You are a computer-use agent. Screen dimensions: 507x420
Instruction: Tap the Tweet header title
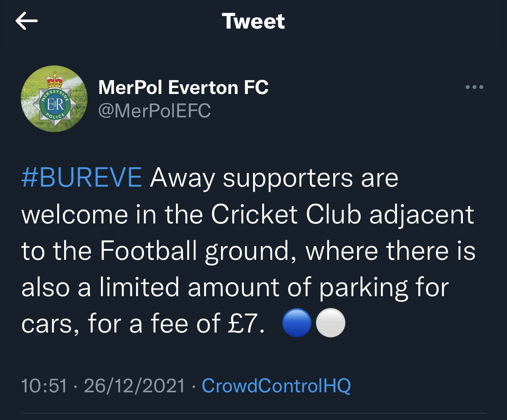pos(253,21)
